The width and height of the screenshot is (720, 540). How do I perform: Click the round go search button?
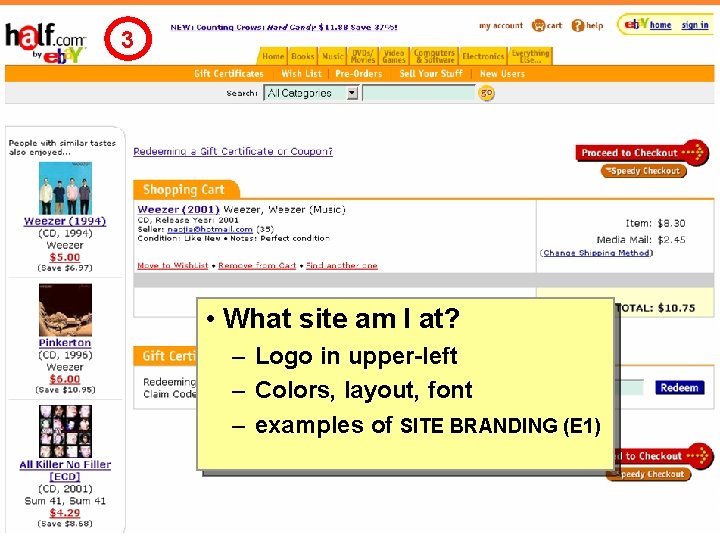click(486, 93)
